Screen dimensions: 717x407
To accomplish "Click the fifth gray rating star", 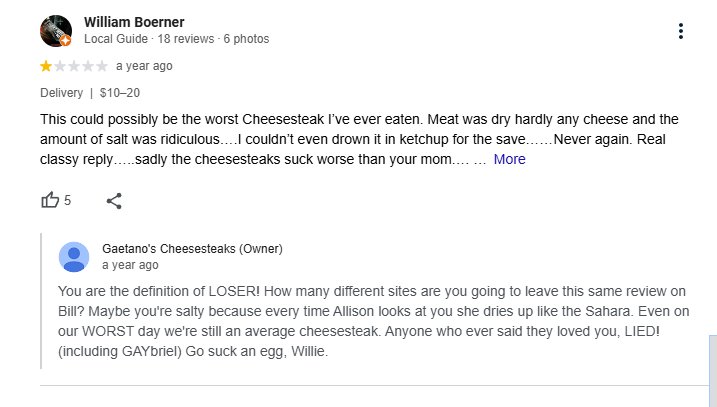I will pos(102,66).
